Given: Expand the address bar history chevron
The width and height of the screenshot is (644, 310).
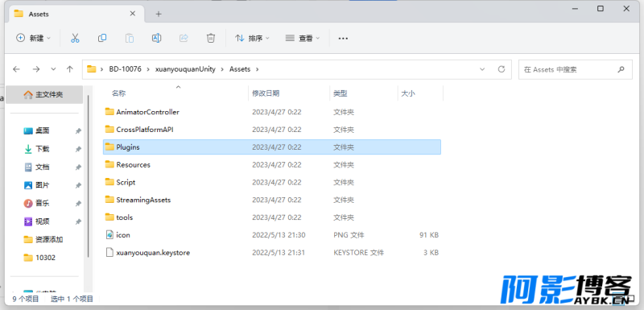Looking at the screenshot, I should tap(482, 69).
